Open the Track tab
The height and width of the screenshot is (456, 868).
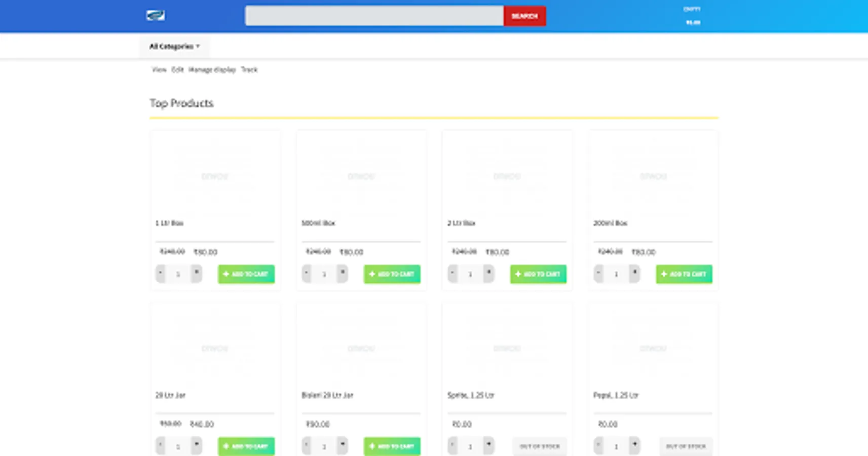coord(249,69)
